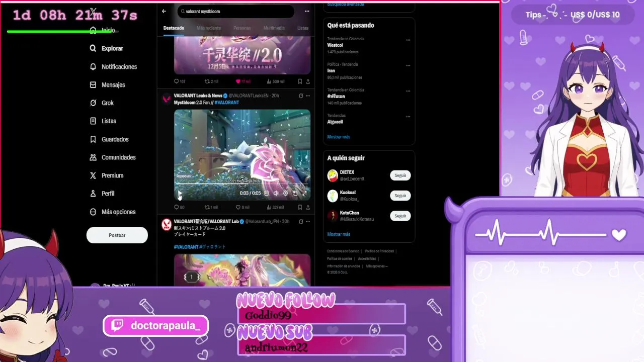Reply to the post with 167 comments

(180, 81)
